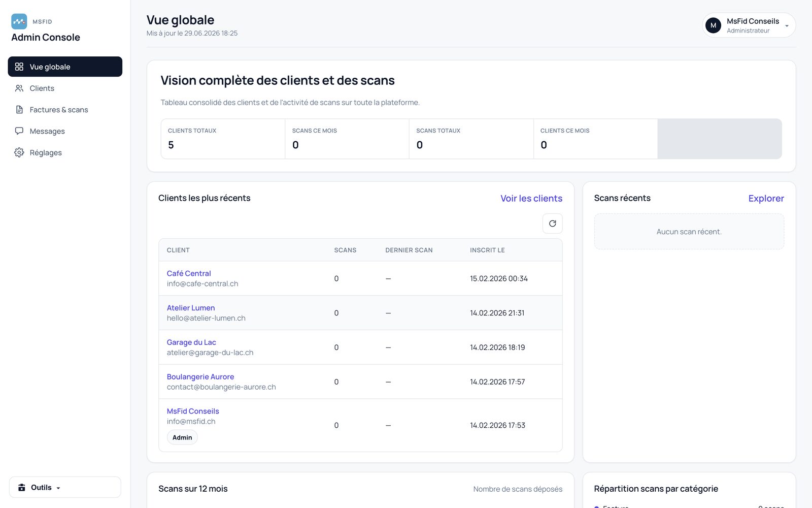Click the Scans totaux stat card

point(471,139)
